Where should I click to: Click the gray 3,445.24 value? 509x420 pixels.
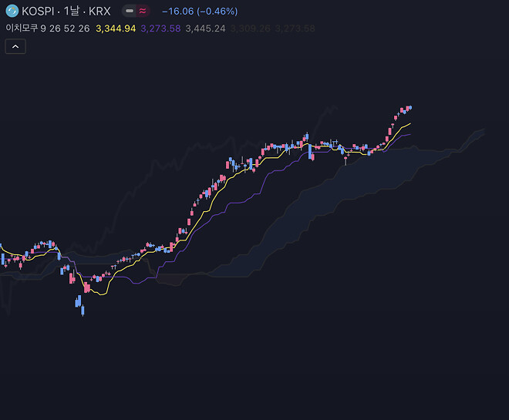(205, 29)
